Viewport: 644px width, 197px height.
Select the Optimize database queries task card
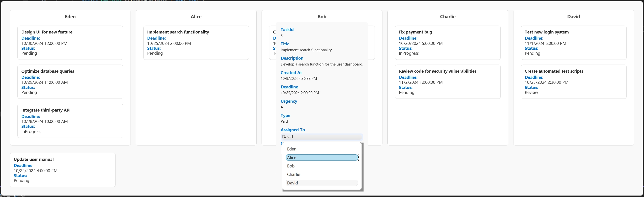[x=70, y=82]
